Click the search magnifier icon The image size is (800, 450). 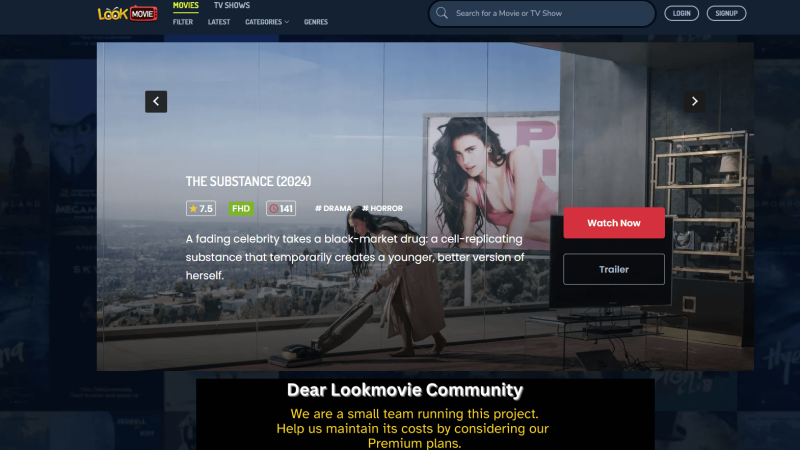coord(442,13)
